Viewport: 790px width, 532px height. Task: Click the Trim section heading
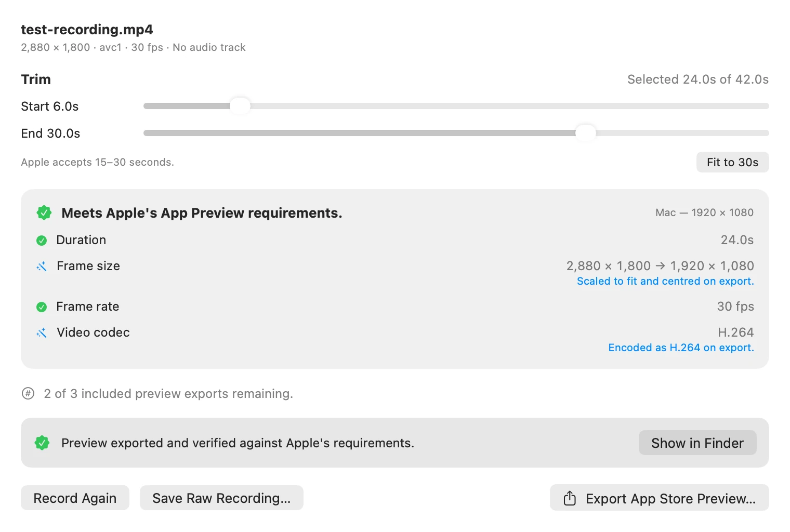pos(36,79)
